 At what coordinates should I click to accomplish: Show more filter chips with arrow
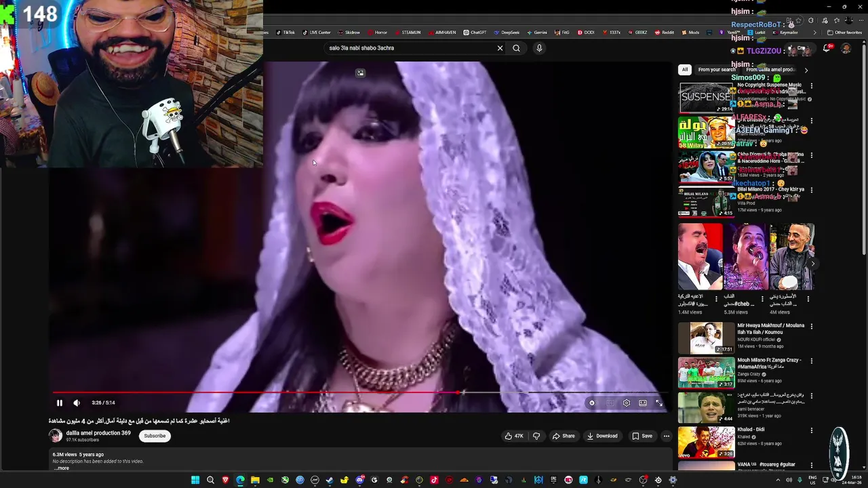pyautogui.click(x=806, y=70)
